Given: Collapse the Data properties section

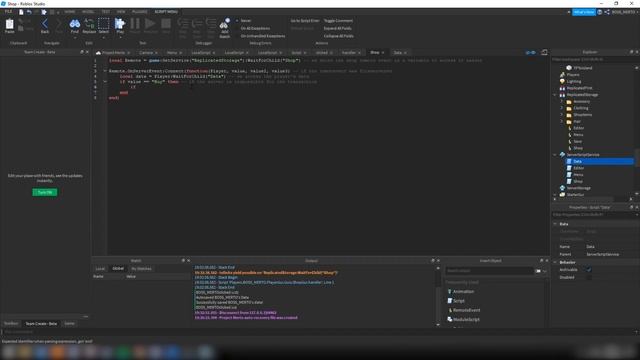Looking at the screenshot, I should click(x=555, y=224).
